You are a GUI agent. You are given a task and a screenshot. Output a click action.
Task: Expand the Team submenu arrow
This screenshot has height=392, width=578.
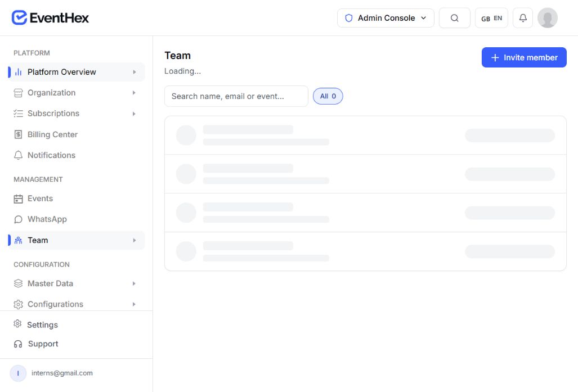point(135,241)
